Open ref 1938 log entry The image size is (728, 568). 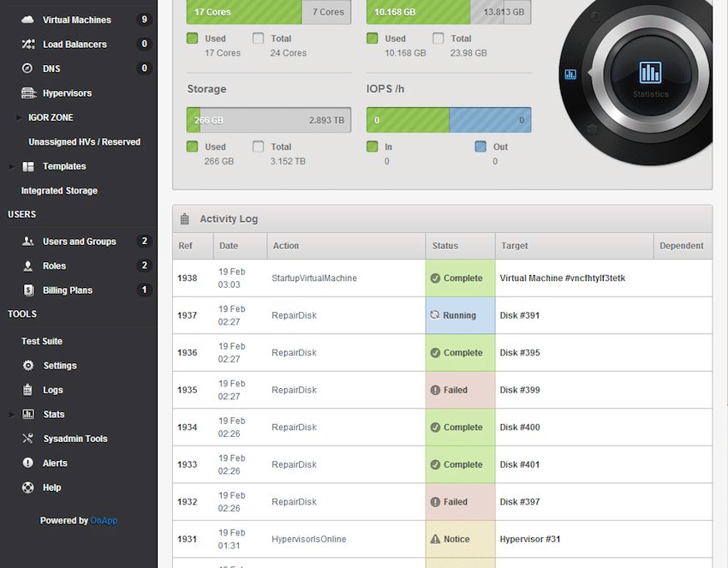coord(187,278)
